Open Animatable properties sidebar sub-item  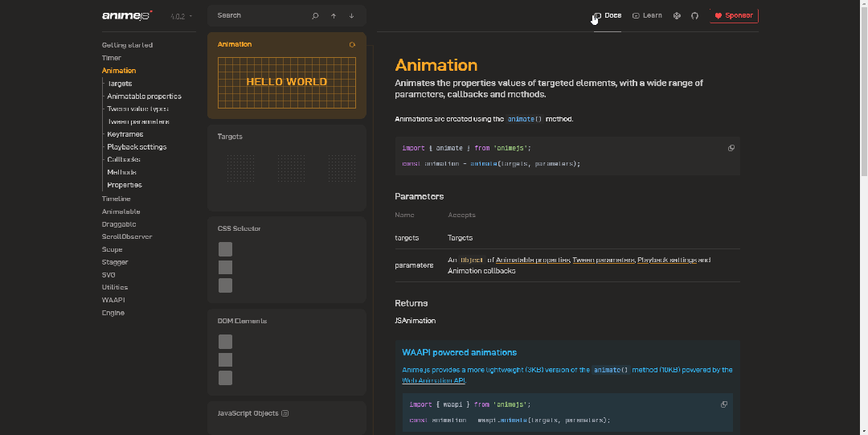click(144, 96)
